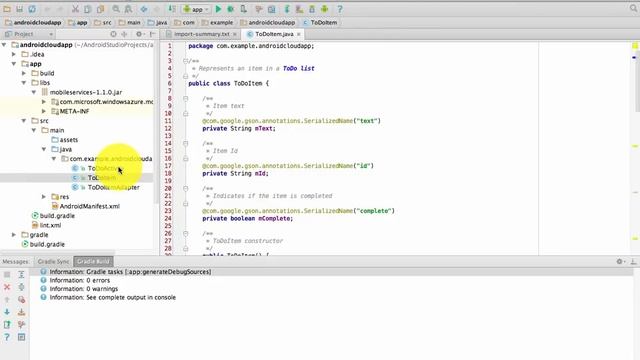
Task: Expand the META-INF folder
Action: click(44, 111)
